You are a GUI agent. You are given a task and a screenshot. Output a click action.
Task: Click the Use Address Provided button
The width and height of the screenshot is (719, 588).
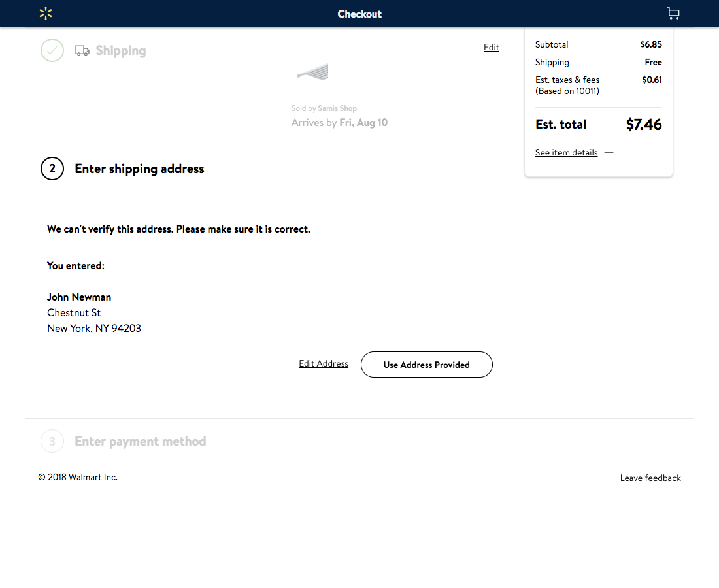(426, 365)
